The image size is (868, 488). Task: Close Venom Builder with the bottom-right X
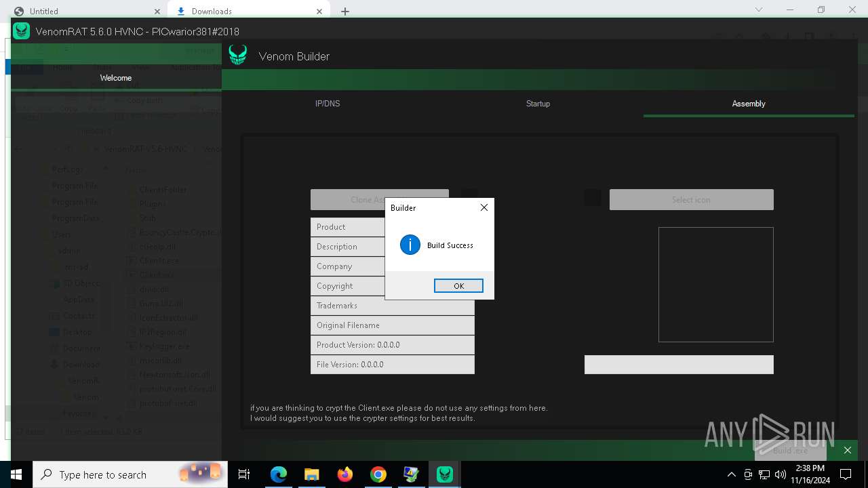847,450
